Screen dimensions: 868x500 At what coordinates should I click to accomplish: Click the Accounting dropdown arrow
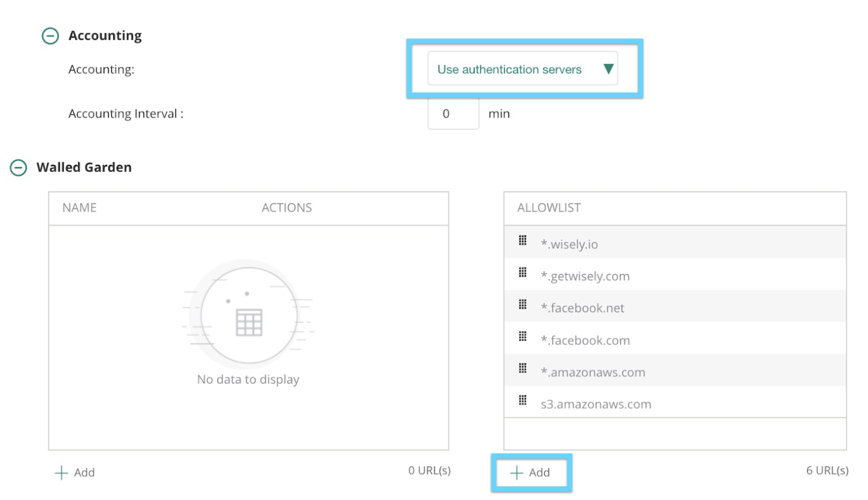608,69
